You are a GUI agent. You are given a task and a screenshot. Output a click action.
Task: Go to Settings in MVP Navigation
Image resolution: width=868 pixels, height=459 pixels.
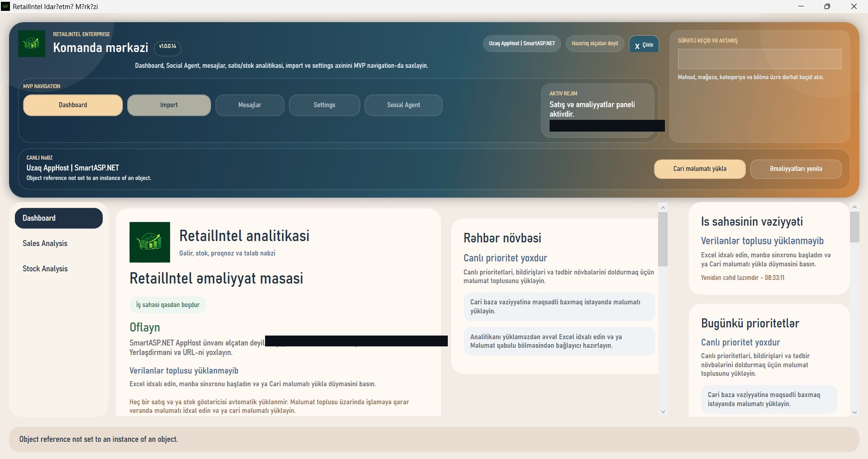(324, 105)
